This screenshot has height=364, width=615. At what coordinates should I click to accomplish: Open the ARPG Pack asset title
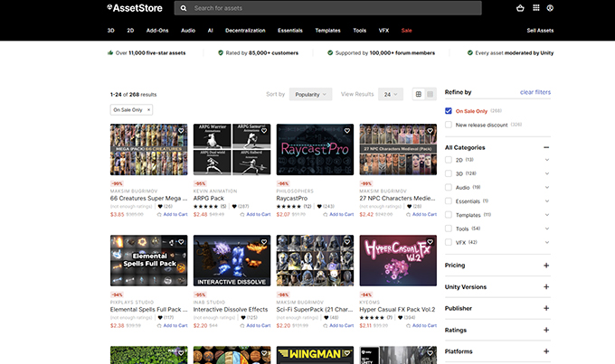click(208, 199)
